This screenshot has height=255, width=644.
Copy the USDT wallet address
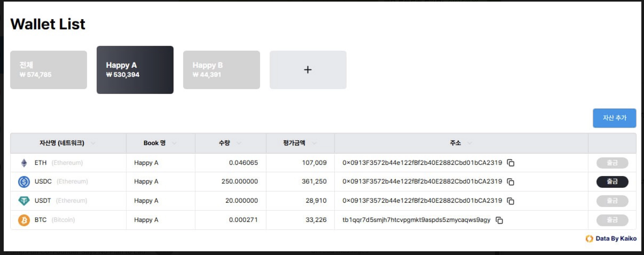click(511, 201)
